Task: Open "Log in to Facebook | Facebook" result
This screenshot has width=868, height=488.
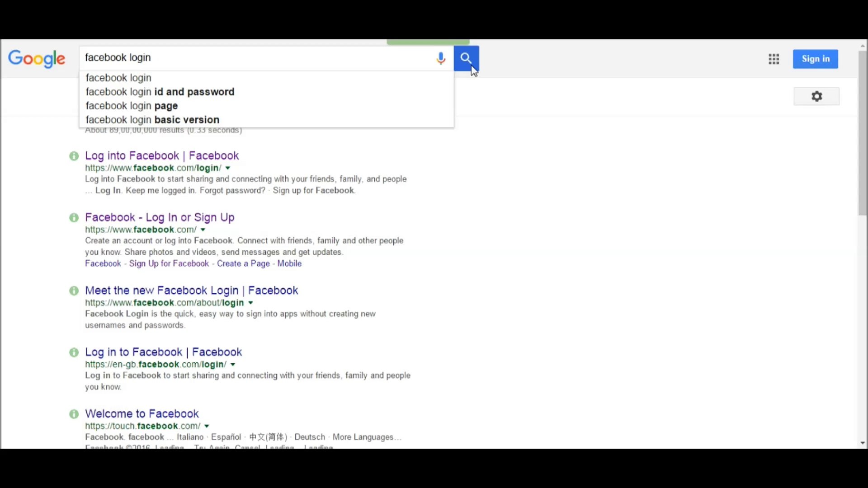Action: click(164, 352)
